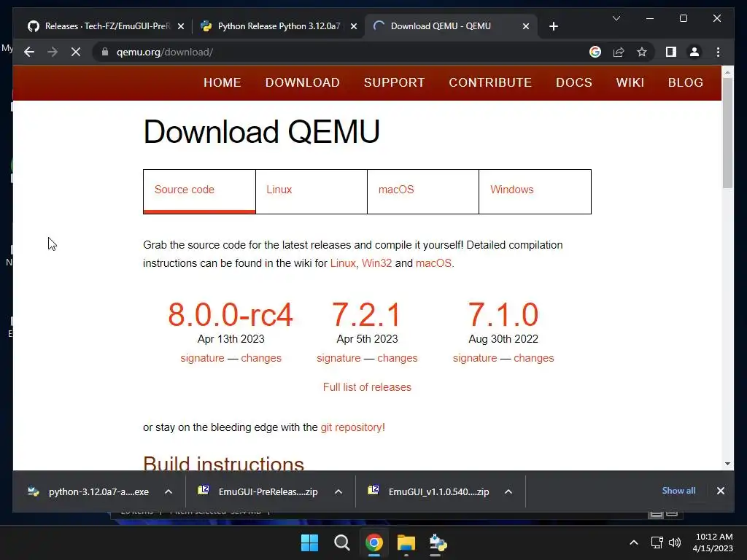This screenshot has height=560, width=747.
Task: Click Show all downloads
Action: 678,491
